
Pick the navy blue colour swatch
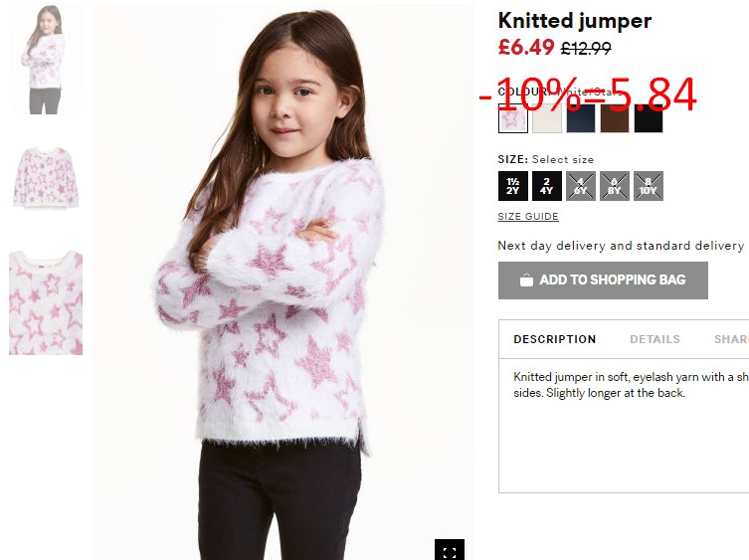[x=581, y=118]
